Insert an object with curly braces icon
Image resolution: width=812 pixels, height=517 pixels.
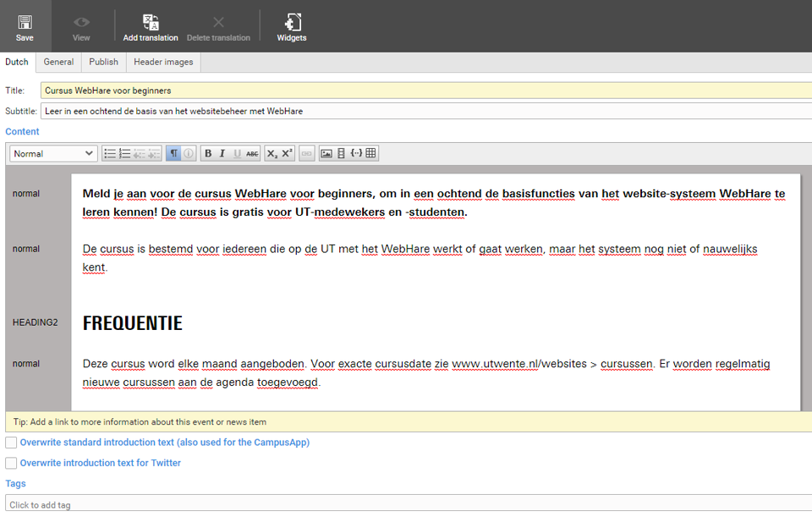click(356, 153)
